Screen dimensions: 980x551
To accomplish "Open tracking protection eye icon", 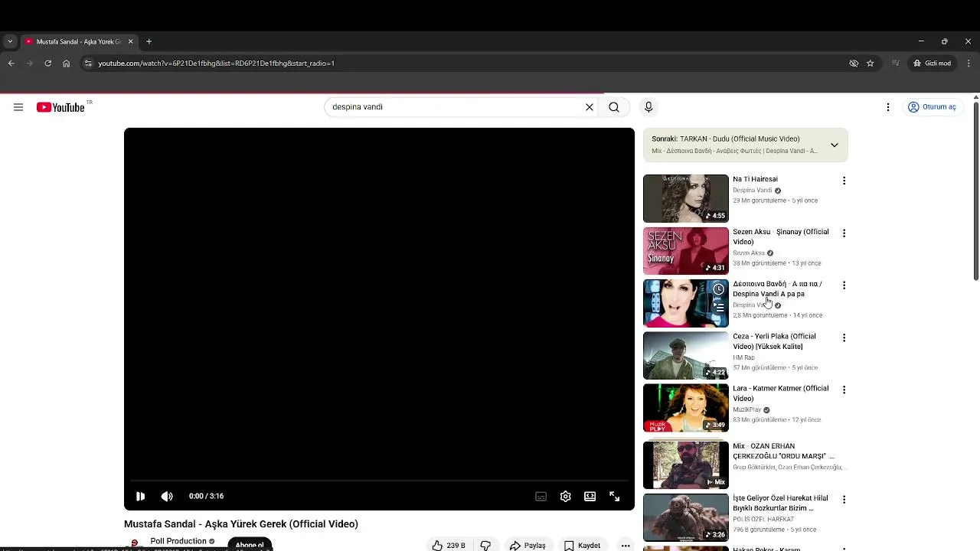I will point(854,64).
